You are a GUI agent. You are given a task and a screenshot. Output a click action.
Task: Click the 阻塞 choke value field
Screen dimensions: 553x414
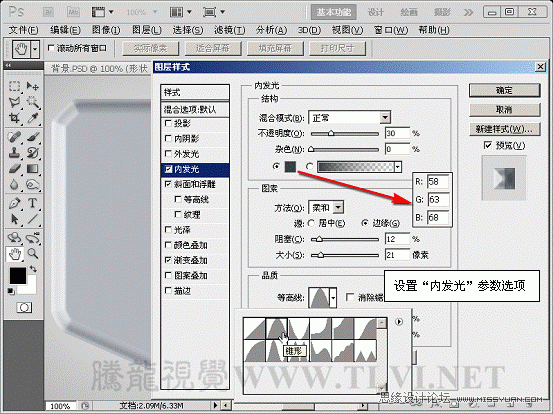[x=397, y=239]
